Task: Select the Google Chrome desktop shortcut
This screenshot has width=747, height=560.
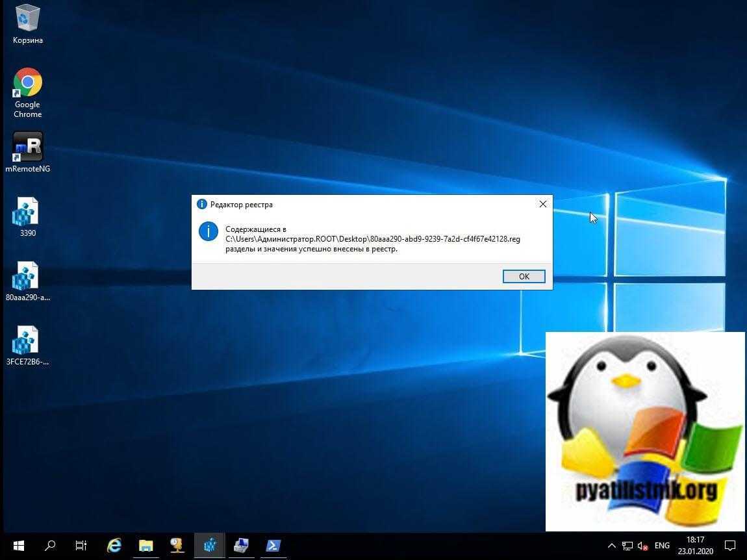Action: 28,93
